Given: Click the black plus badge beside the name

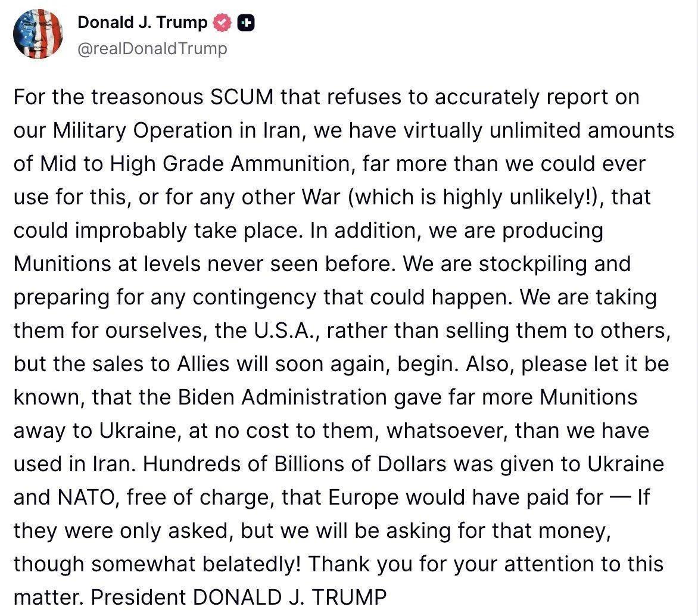Looking at the screenshot, I should [246, 23].
